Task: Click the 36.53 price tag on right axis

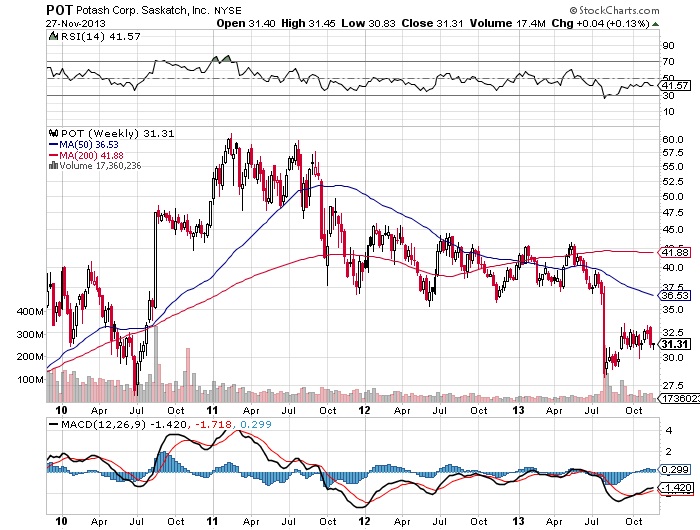Action: click(675, 296)
